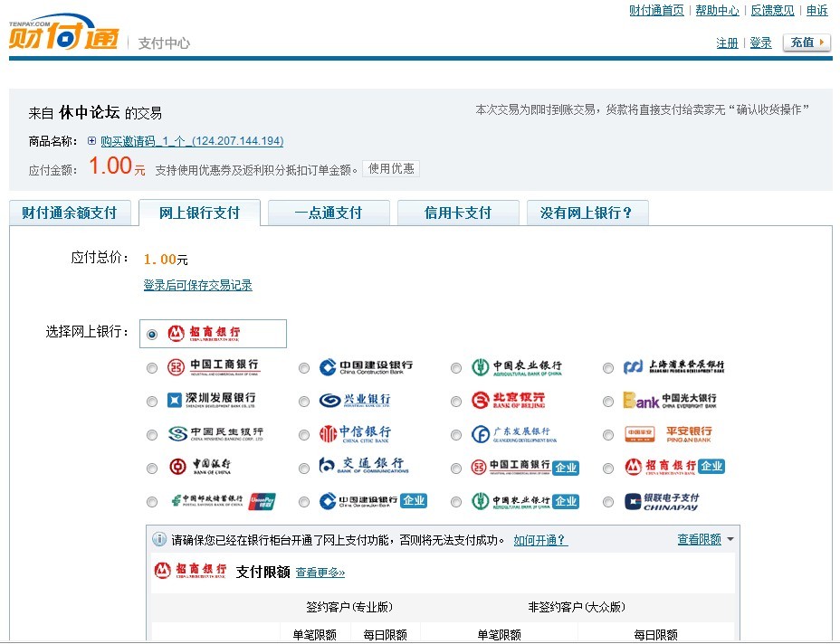Image resolution: width=840 pixels, height=644 pixels.
Task: Open the 信用卡支付 tab
Action: tap(458, 213)
